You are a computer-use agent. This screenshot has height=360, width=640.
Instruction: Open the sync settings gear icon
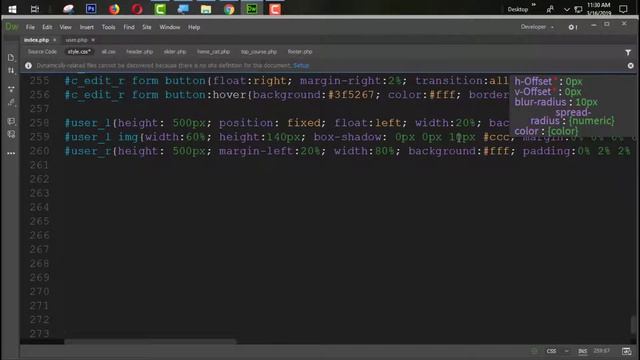tap(572, 27)
